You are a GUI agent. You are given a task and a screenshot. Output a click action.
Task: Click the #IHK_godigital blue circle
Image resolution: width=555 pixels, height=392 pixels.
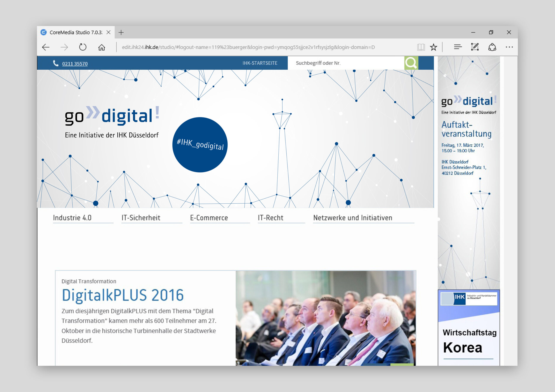(x=200, y=145)
